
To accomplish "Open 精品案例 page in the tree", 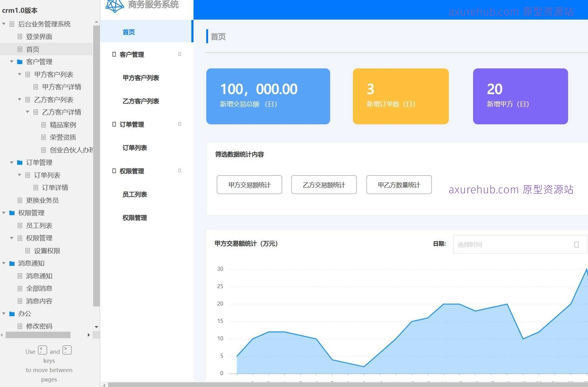I will click(x=63, y=125).
